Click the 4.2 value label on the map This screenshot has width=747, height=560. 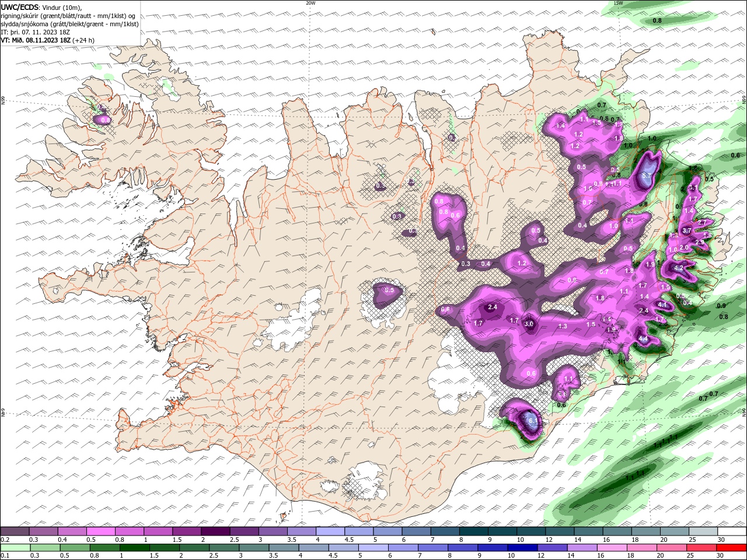[679, 268]
